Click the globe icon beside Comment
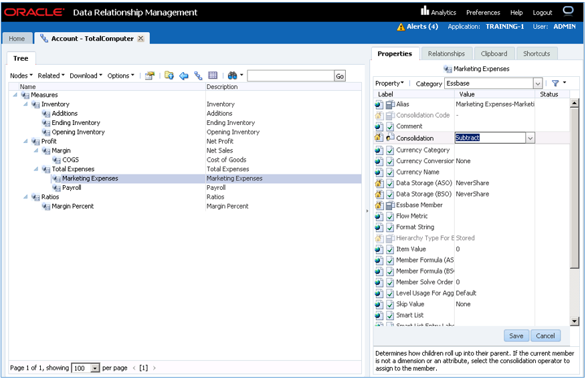Image resolution: width=588 pixels, height=381 pixels. point(379,126)
